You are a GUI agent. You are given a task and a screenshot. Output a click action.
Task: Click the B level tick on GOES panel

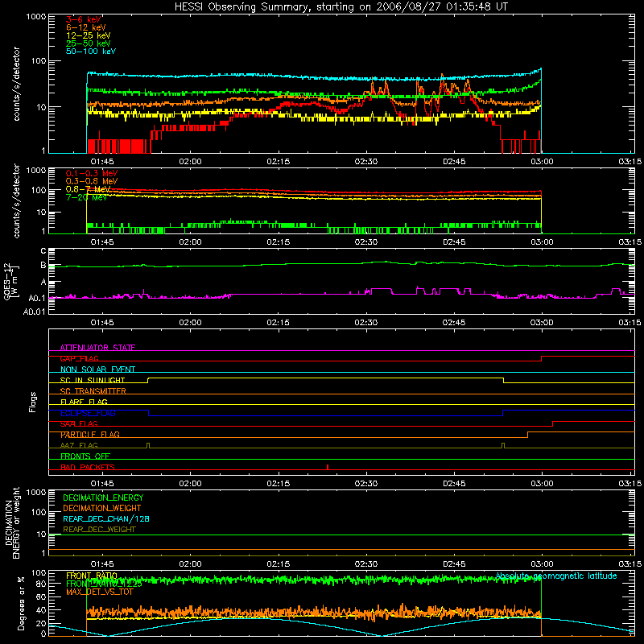[x=43, y=266]
